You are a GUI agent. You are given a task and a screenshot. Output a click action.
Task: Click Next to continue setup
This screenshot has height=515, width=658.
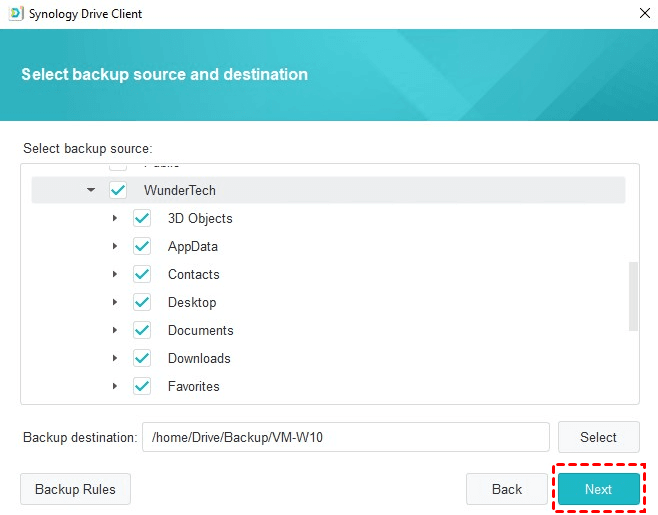tap(598, 489)
